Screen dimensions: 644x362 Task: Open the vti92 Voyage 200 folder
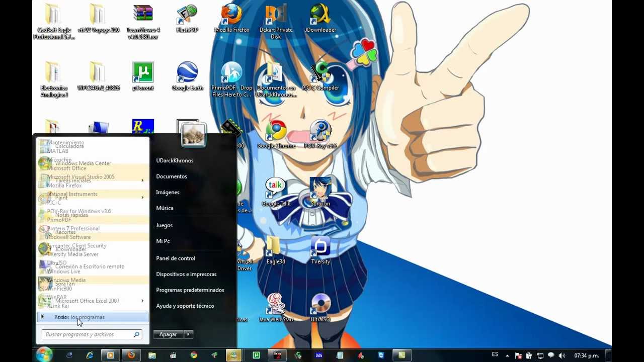[98, 19]
